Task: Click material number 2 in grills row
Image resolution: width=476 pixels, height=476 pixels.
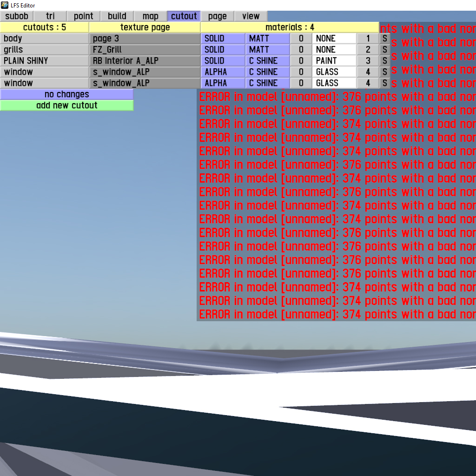Action: 368,50
